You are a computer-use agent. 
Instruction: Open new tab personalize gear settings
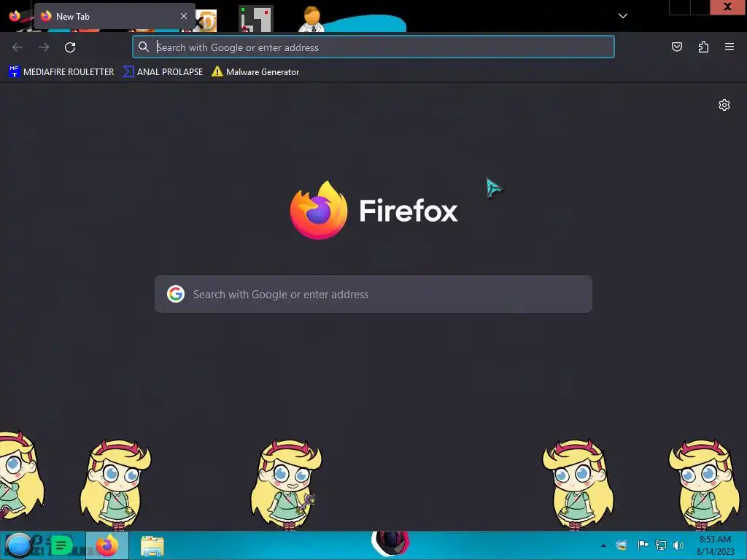click(724, 105)
